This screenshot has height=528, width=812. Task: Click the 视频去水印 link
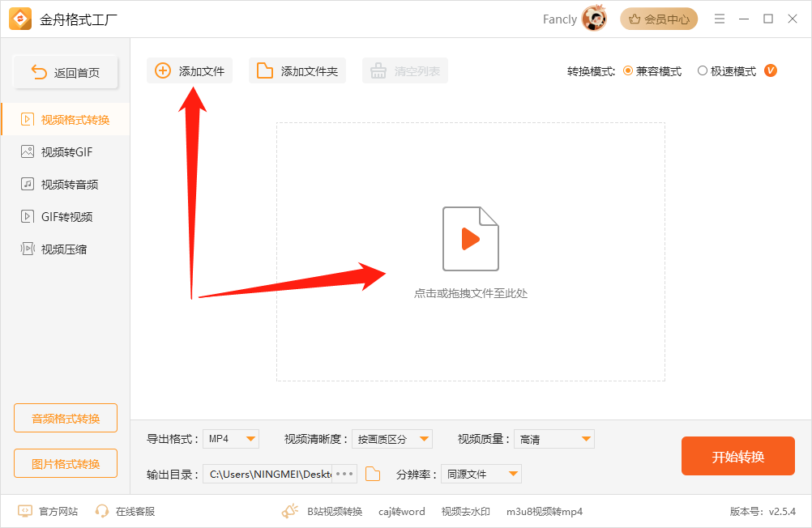(465, 512)
